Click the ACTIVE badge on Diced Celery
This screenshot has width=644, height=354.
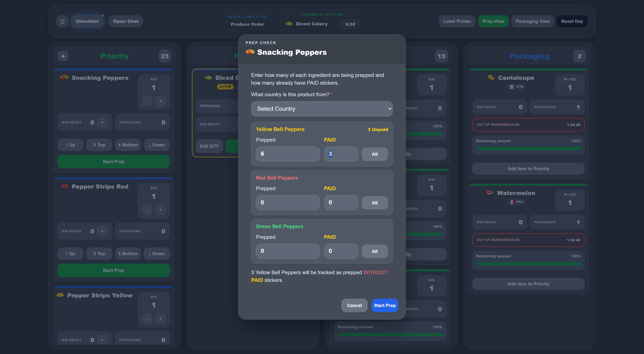pos(225,87)
